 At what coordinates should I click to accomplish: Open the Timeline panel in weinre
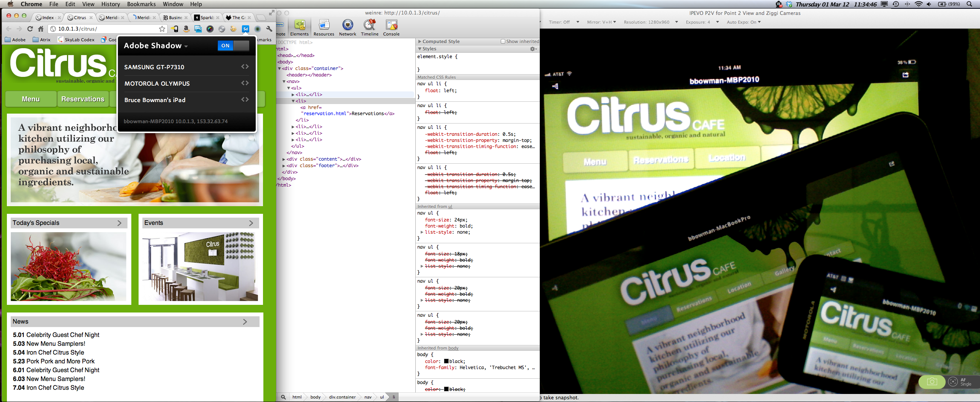click(x=369, y=28)
